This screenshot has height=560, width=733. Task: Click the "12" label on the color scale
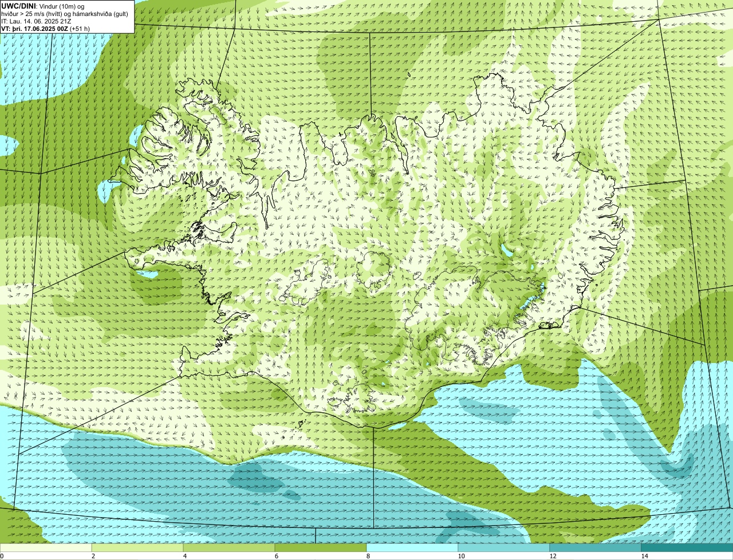(x=553, y=556)
